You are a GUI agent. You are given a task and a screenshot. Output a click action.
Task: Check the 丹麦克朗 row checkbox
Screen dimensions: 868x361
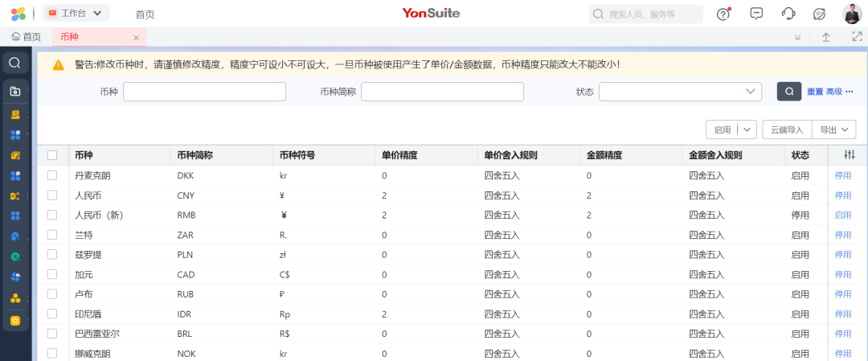click(x=52, y=175)
